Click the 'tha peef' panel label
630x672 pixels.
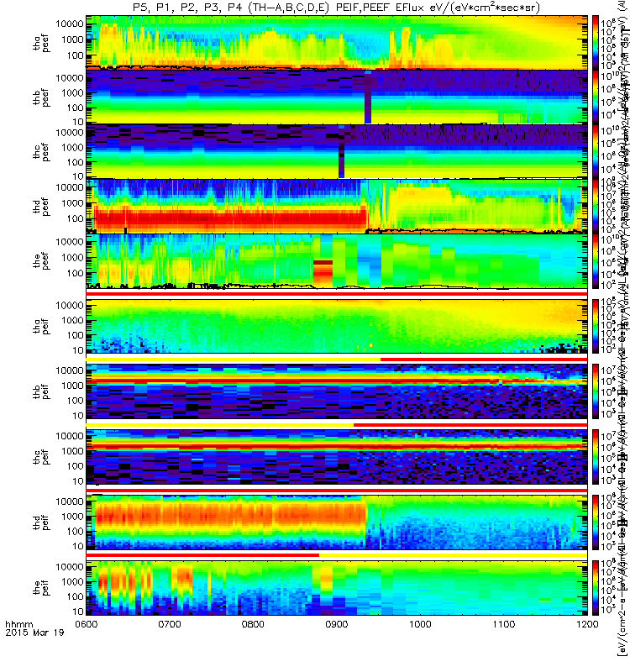point(41,43)
